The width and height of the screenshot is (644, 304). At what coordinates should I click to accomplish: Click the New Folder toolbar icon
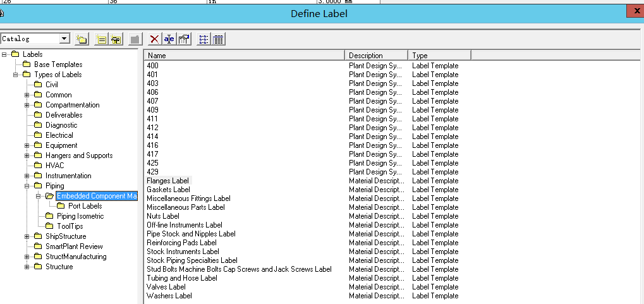tap(82, 39)
